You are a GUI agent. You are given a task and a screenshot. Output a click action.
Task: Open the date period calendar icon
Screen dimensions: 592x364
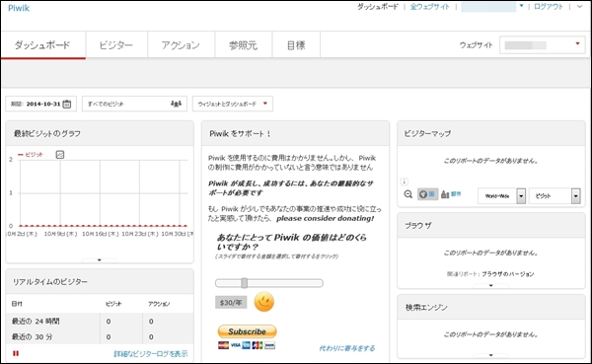pyautogui.click(x=67, y=104)
